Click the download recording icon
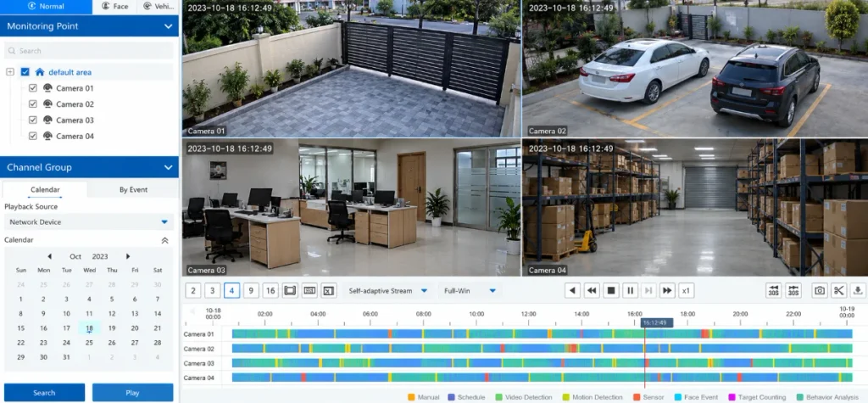The width and height of the screenshot is (868, 403). 858,290
